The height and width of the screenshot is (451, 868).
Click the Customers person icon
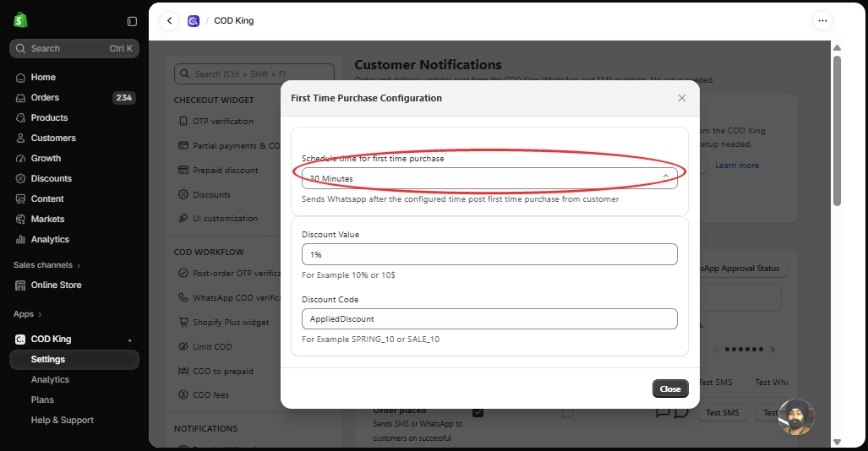coord(20,139)
